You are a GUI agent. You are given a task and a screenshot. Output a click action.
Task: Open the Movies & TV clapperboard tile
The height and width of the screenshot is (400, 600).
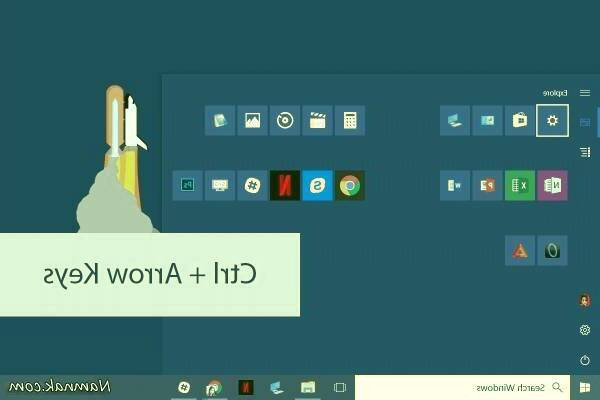(317, 121)
